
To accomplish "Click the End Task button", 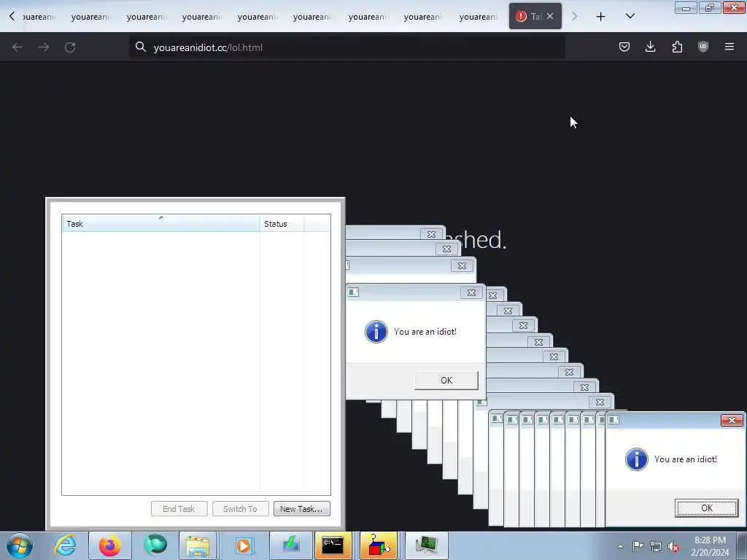I will pos(179,508).
